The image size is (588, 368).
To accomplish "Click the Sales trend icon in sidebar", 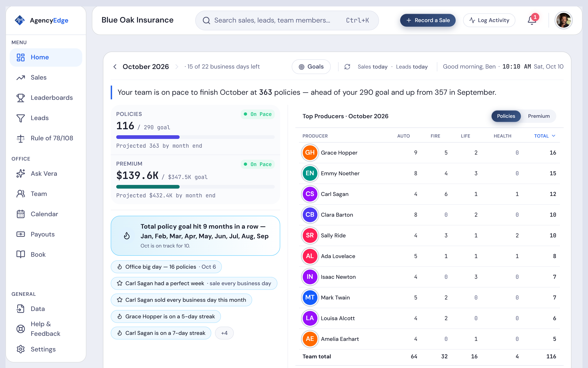I will click(21, 77).
